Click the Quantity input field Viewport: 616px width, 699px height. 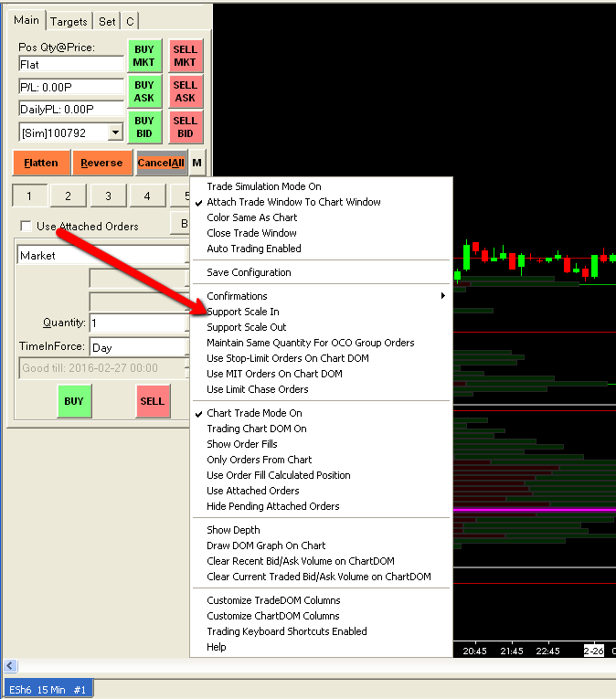(x=137, y=323)
